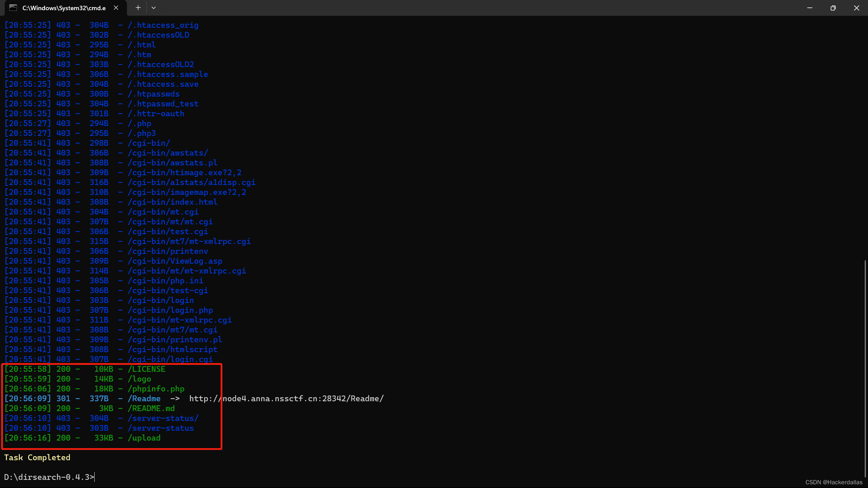
Task: Click the cmd.exe icon on the terminal tab
Action: point(13,7)
